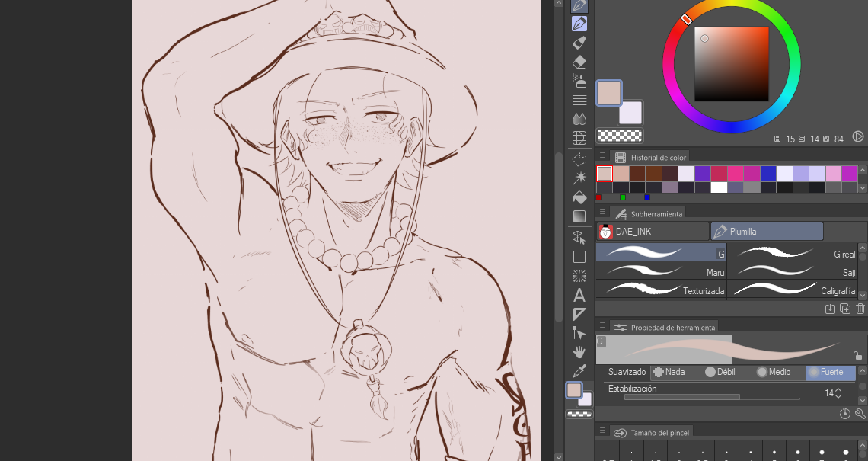This screenshot has height=461, width=868.
Task: Set Suavizado to Débil
Action: point(720,372)
